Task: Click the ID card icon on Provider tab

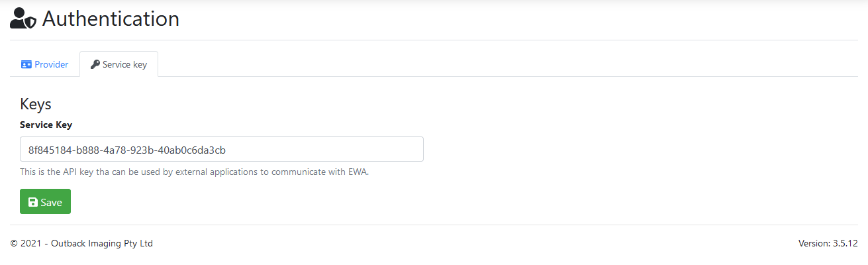Action: (x=26, y=64)
